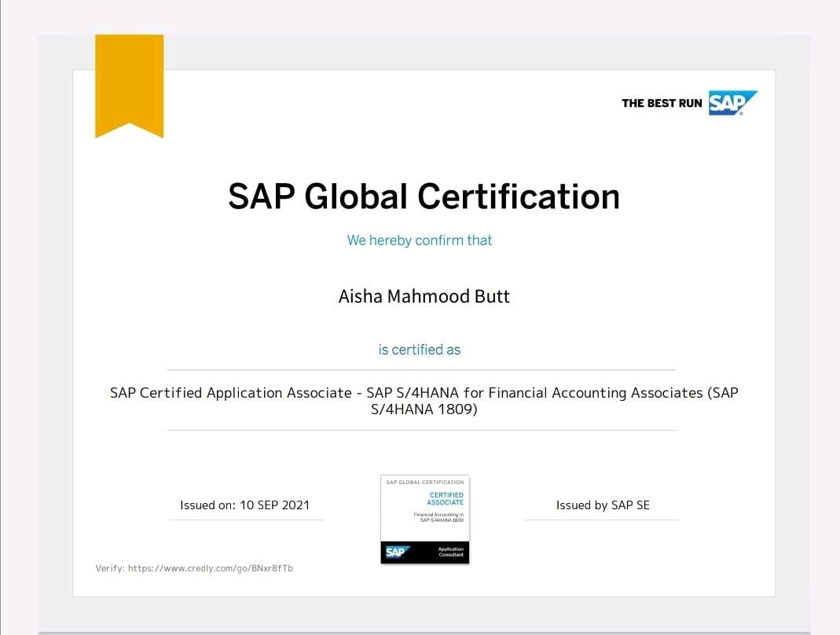Screen dimensions: 840x635
Task: Click the "Verify:" label before the URL
Action: 109,568
